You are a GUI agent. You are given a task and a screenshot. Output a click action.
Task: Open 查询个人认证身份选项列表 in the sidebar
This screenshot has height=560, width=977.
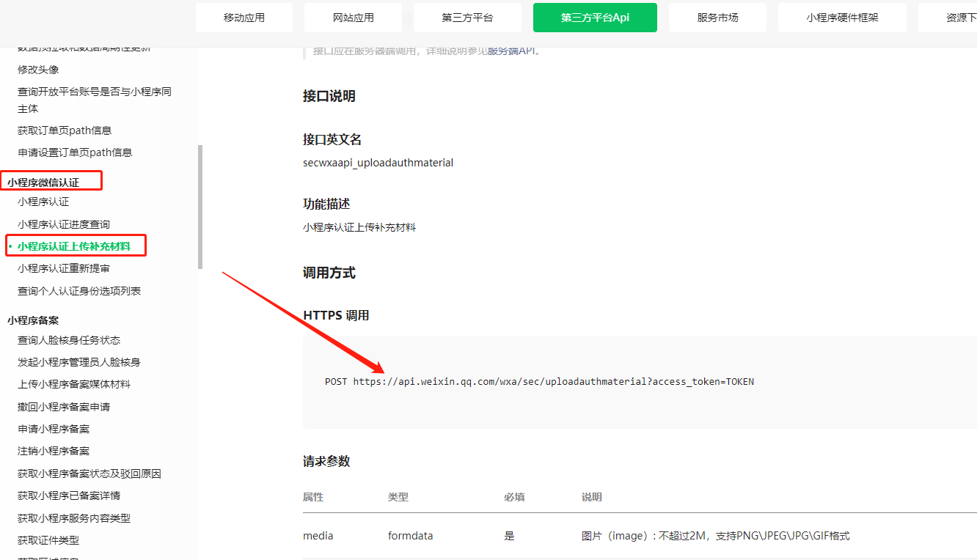click(79, 291)
